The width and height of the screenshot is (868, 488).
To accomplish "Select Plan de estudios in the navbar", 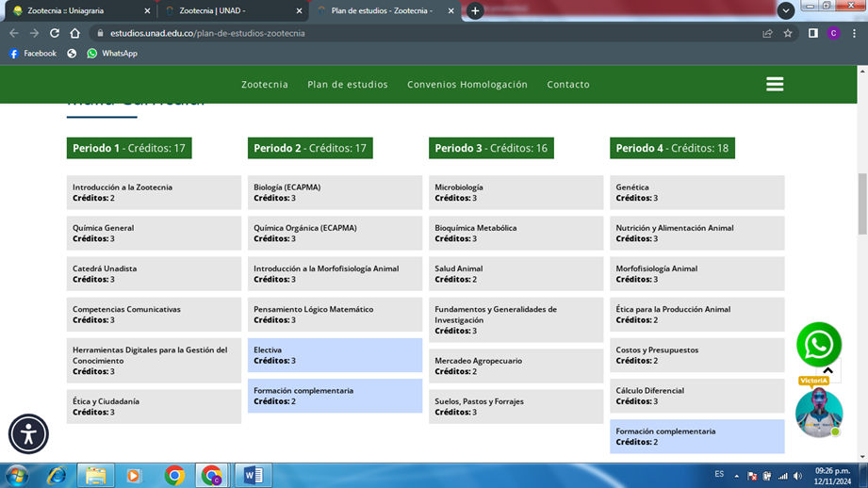I will pos(347,85).
